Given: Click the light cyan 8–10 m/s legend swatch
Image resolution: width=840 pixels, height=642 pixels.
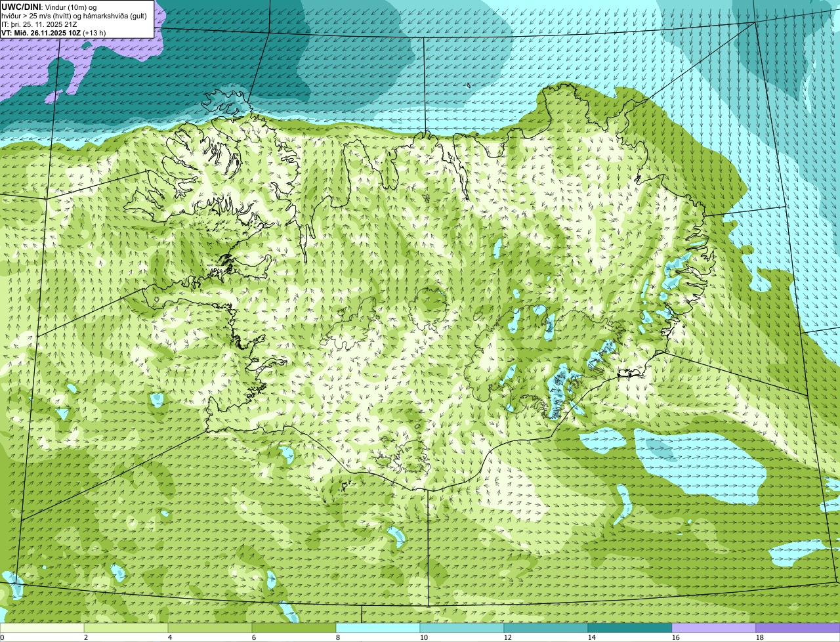Looking at the screenshot, I should [x=378, y=628].
